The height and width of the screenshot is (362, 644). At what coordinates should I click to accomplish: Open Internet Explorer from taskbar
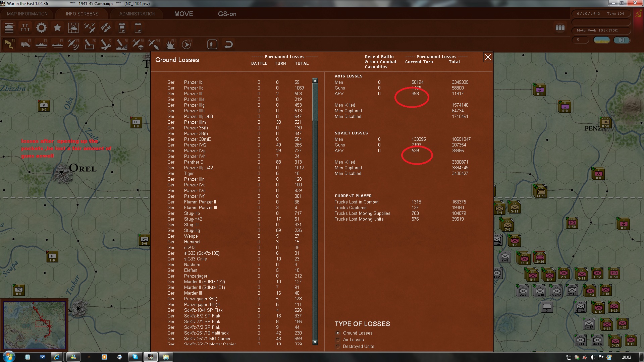pos(57,357)
